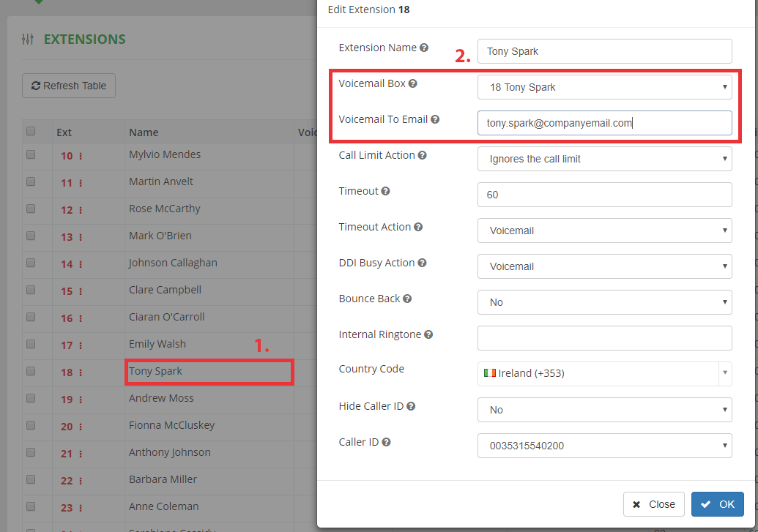The height and width of the screenshot is (532, 758).
Task: Open help icon next to Hide Caller ID
Action: (411, 406)
